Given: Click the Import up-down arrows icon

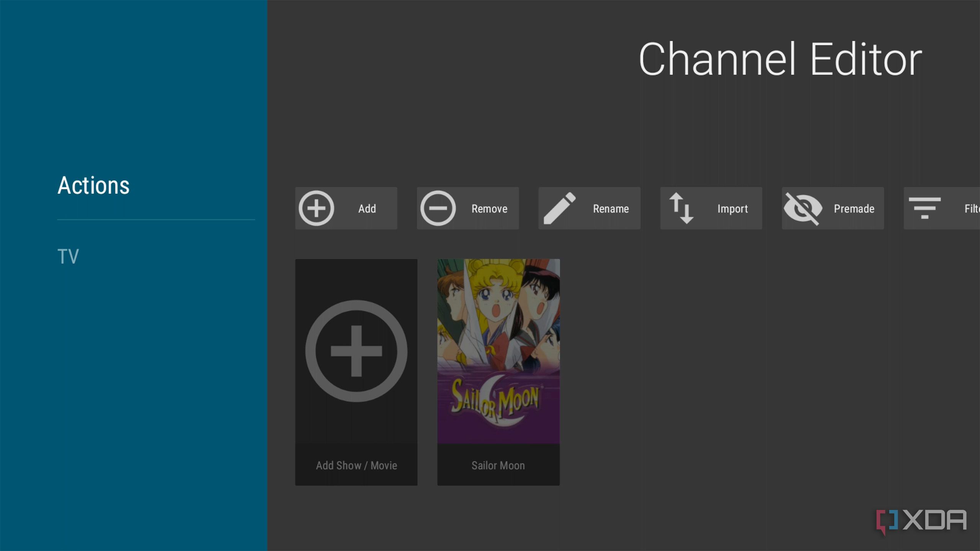Looking at the screenshot, I should coord(681,209).
